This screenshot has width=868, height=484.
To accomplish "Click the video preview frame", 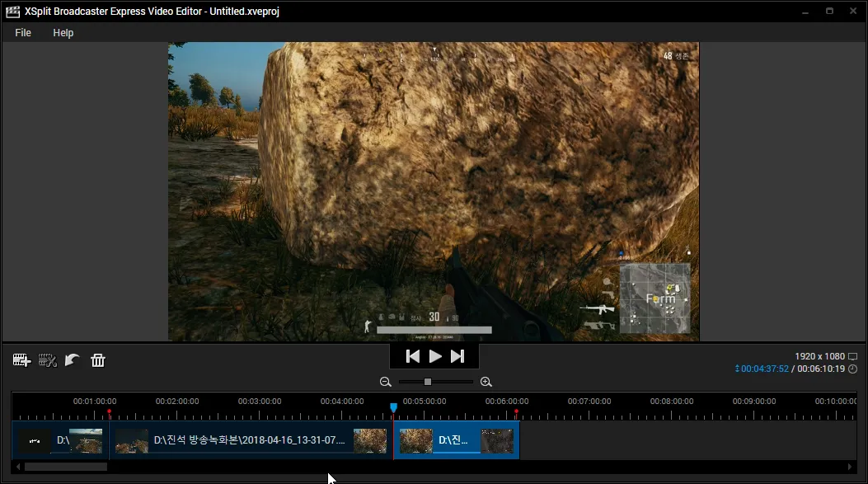I will (x=434, y=191).
